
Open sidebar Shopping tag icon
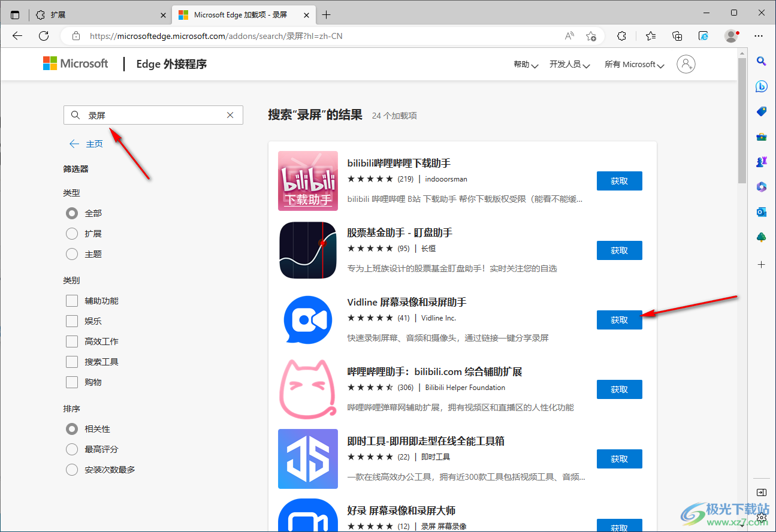click(762, 111)
